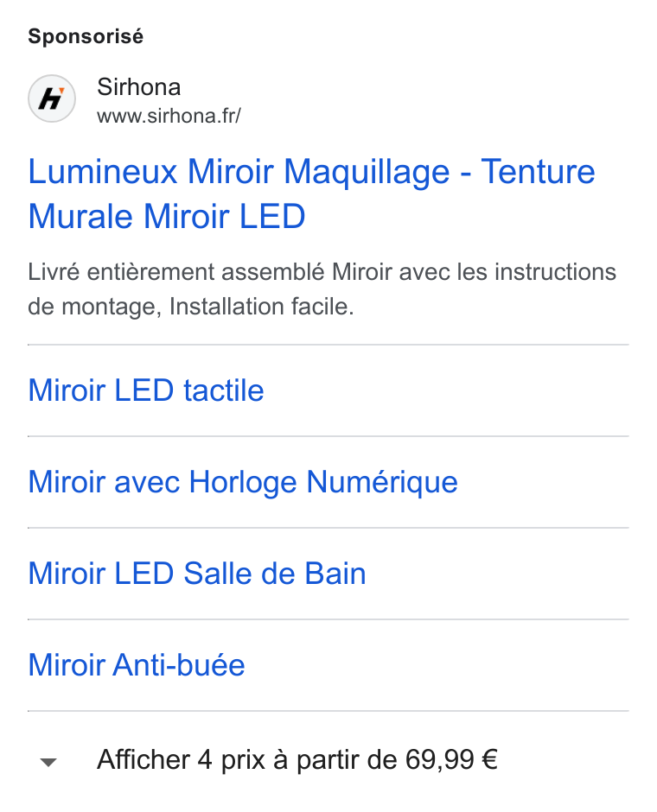Click the ad description about Installation facile
This screenshot has height=812, width=657.
(322, 289)
